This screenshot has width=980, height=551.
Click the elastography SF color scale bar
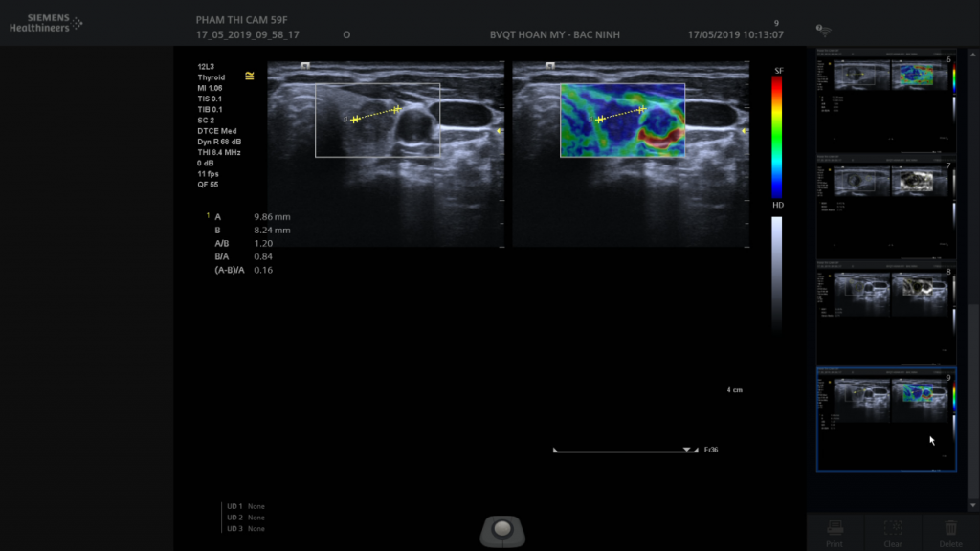point(777,136)
